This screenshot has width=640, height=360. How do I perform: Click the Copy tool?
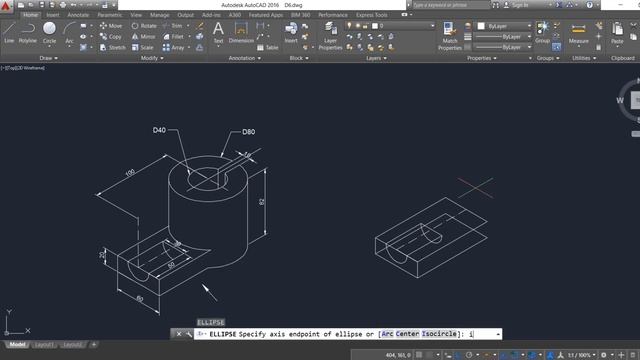[x=111, y=37]
